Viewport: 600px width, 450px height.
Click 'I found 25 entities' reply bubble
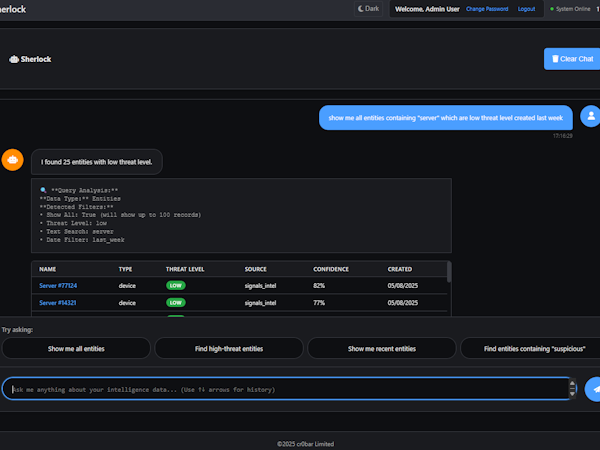click(97, 162)
